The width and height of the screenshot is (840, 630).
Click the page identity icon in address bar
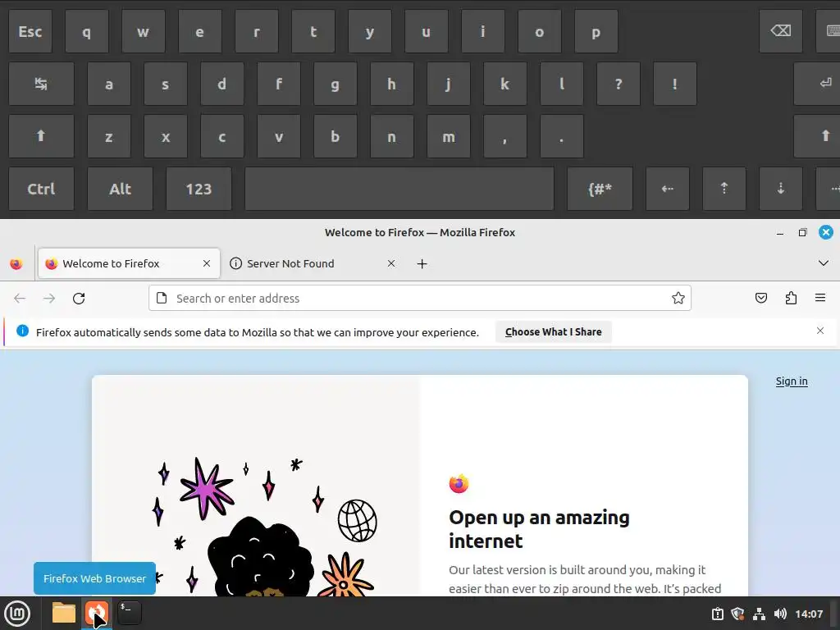tap(162, 299)
